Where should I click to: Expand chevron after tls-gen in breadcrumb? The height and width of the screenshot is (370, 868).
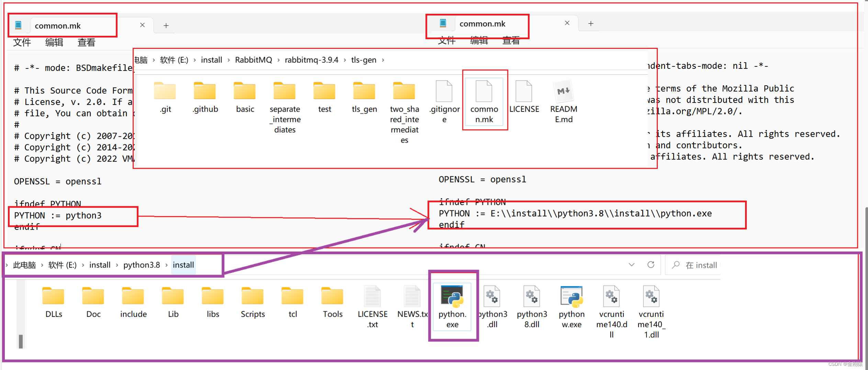pyautogui.click(x=383, y=60)
